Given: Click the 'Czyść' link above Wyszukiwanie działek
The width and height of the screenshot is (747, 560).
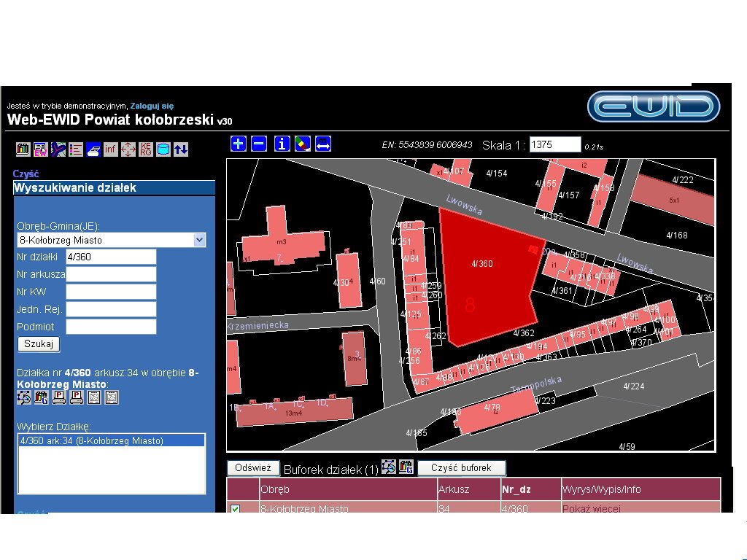Looking at the screenshot, I should (26, 174).
